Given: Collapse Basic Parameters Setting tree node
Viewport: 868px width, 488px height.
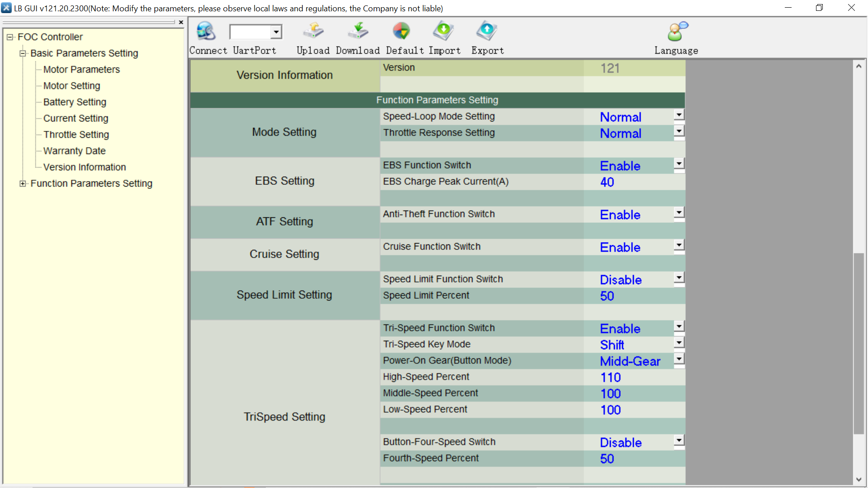Looking at the screenshot, I should tap(23, 53).
